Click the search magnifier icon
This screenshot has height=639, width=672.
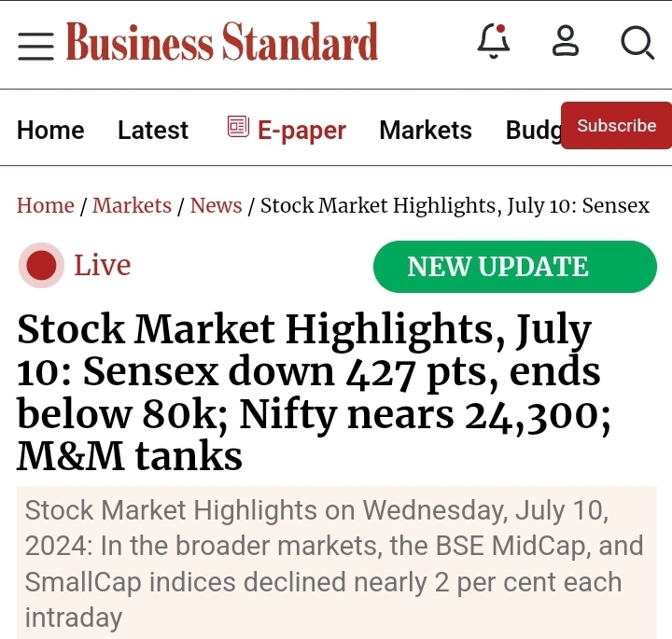637,43
